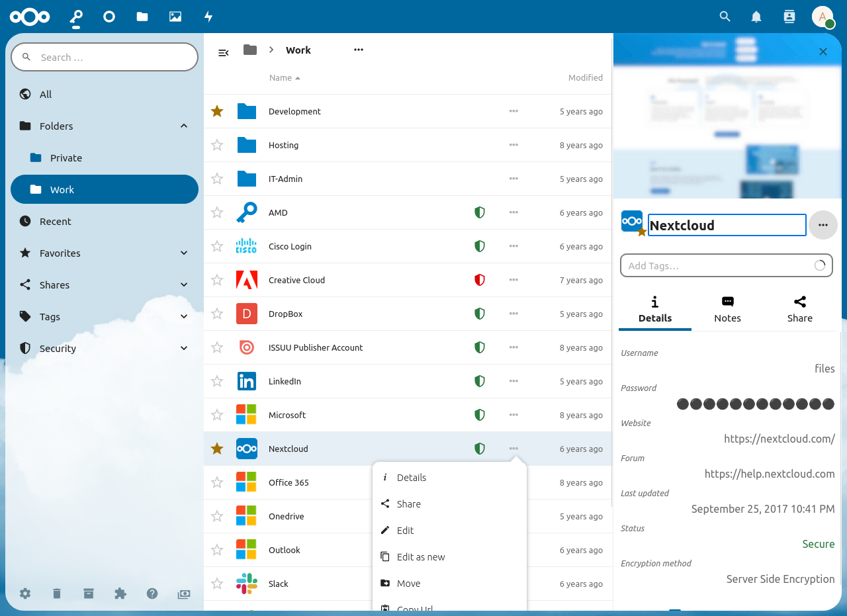Toggle favorite star for Microsoft

pos(217,415)
